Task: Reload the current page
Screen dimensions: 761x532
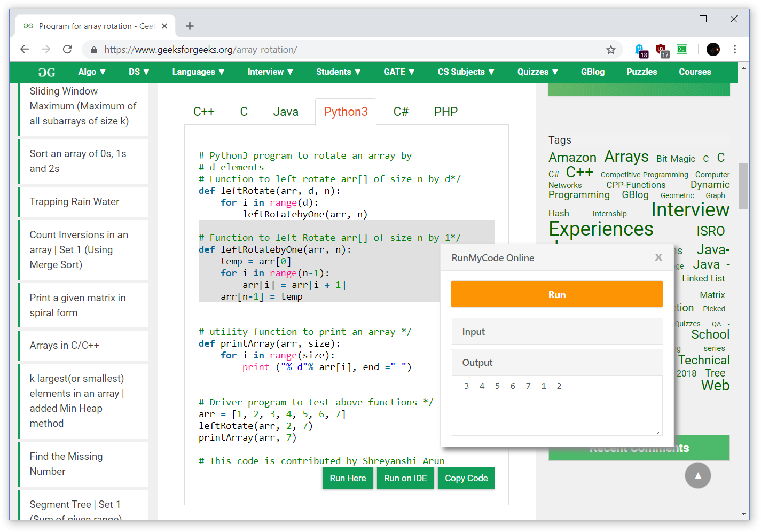Action: (x=67, y=49)
